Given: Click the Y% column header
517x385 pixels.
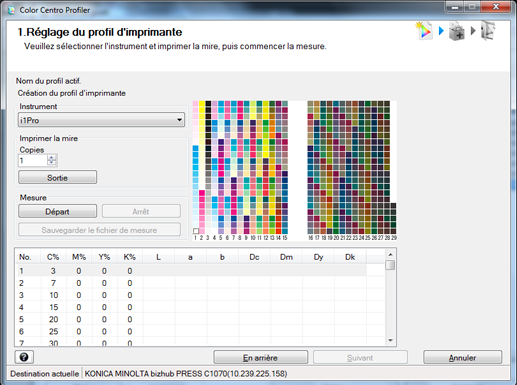Looking at the screenshot, I should (104, 257).
